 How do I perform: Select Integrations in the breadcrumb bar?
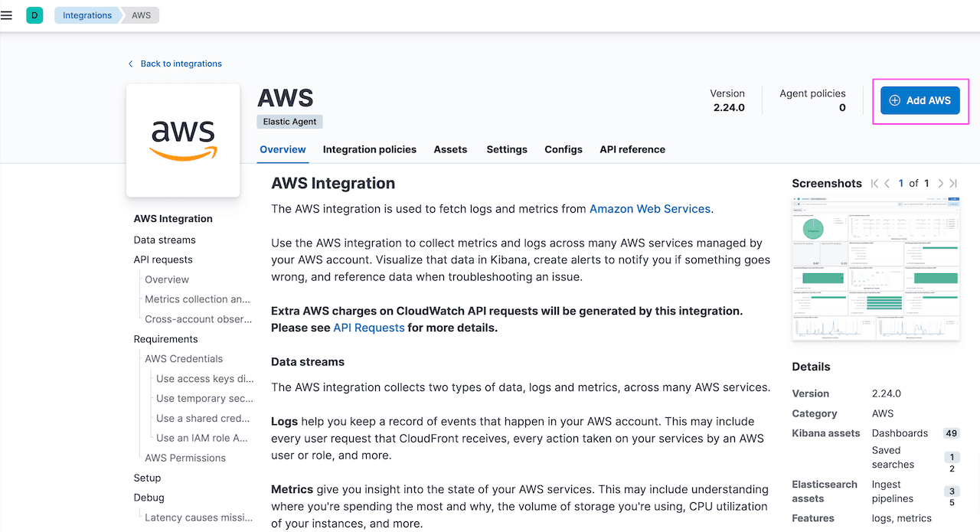(x=87, y=15)
